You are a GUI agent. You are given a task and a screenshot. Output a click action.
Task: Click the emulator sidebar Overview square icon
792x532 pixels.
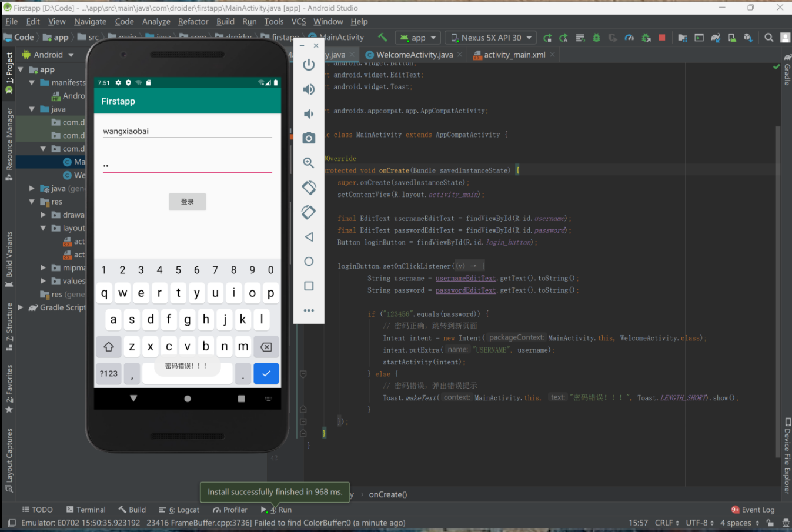(309, 286)
